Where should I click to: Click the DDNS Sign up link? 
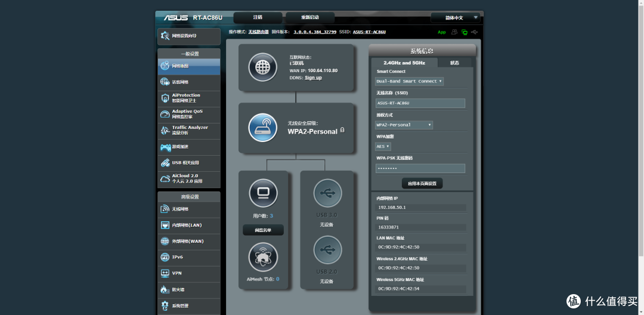pyautogui.click(x=313, y=78)
